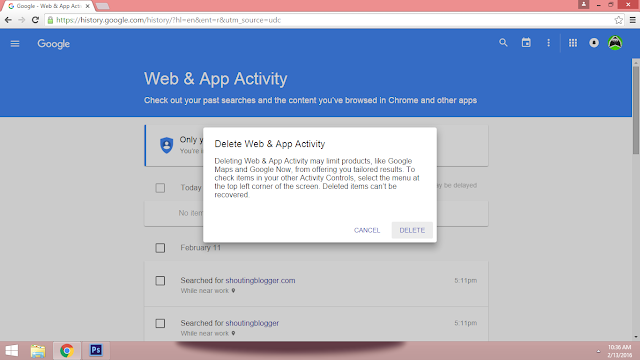
Task: Click the privacy shield icon card
Action: click(x=166, y=145)
